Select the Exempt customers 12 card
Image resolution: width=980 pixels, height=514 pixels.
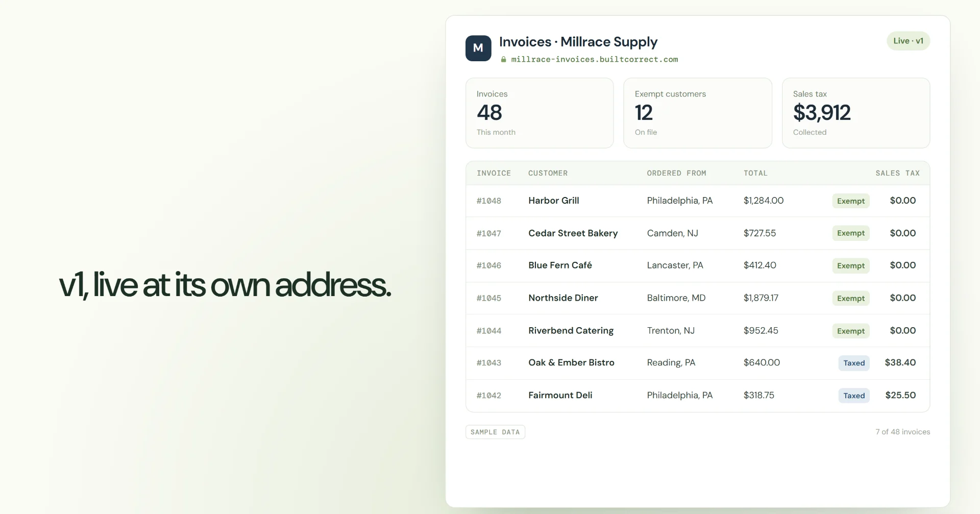pyautogui.click(x=698, y=113)
